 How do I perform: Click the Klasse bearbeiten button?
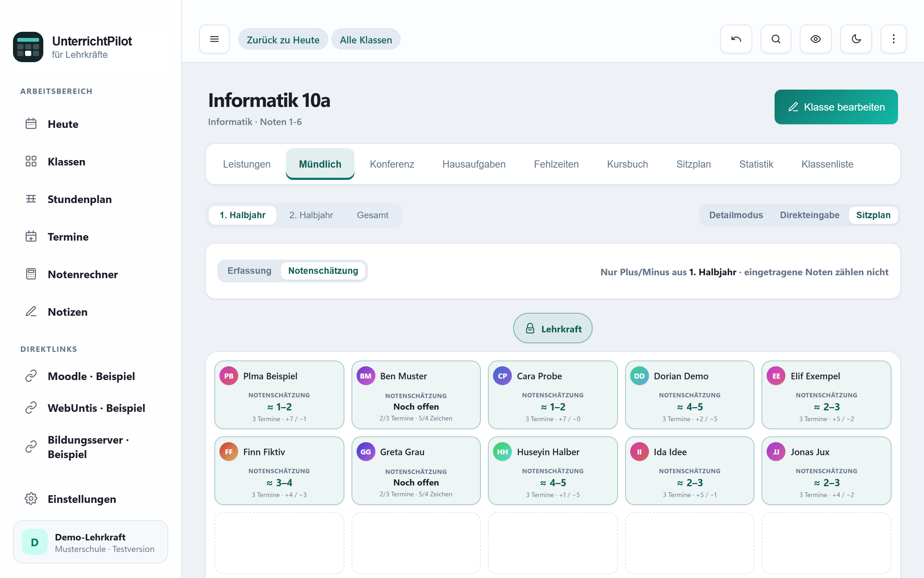[836, 107]
